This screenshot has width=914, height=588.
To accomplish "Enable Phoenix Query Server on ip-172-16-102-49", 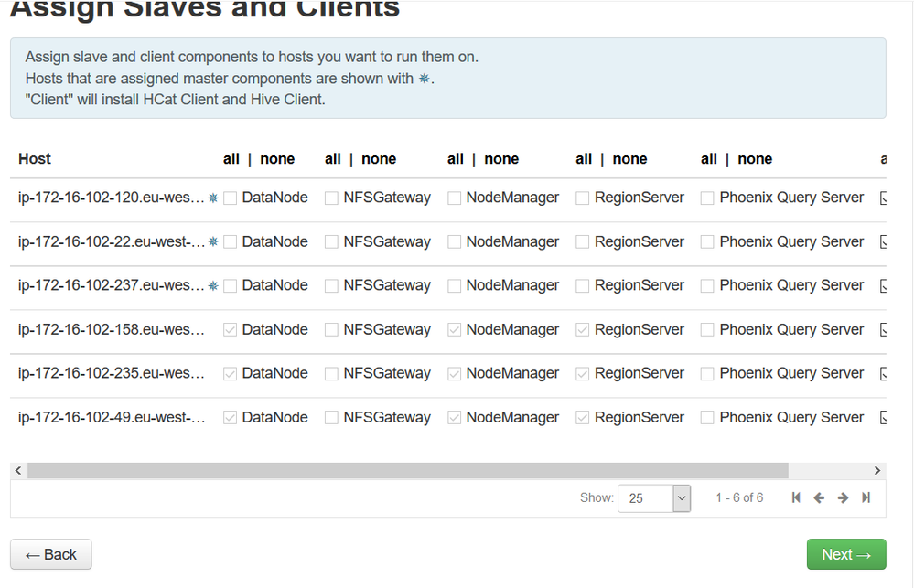I will (x=707, y=418).
